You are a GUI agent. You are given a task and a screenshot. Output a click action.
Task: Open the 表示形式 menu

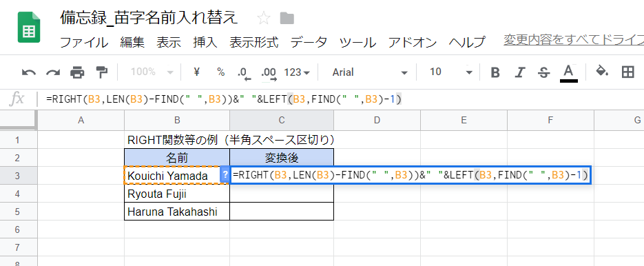click(254, 42)
